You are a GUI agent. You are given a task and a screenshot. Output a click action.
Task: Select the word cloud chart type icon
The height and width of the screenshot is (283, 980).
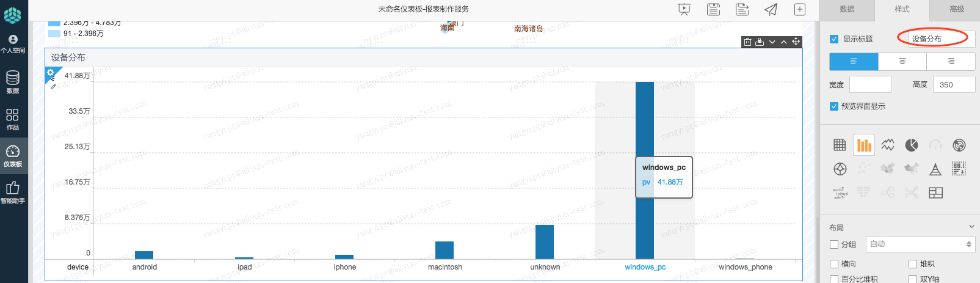tap(840, 193)
